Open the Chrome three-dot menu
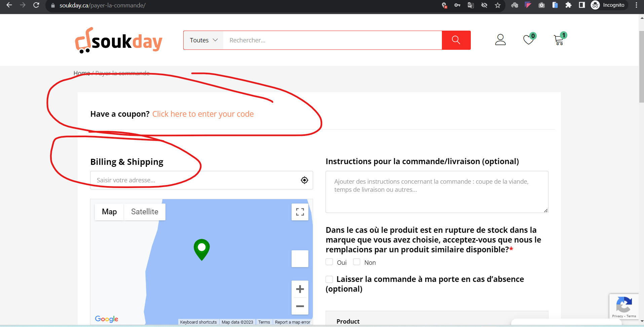 coord(636,5)
